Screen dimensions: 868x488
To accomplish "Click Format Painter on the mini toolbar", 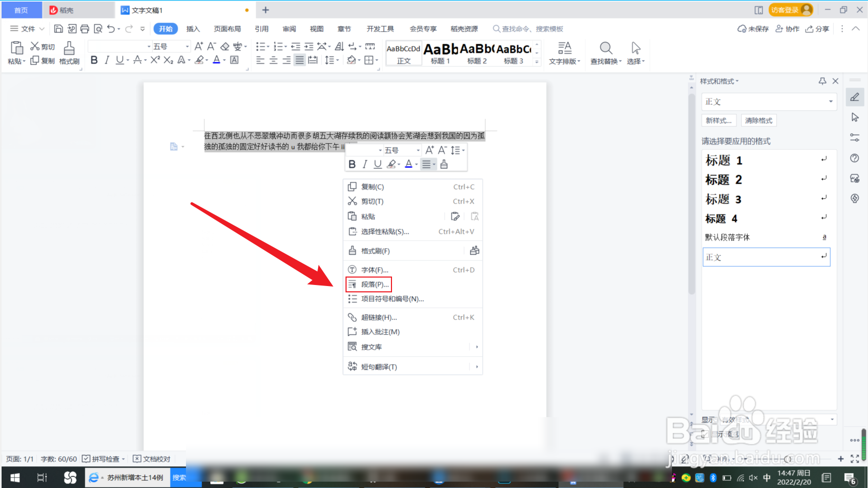I will (444, 164).
